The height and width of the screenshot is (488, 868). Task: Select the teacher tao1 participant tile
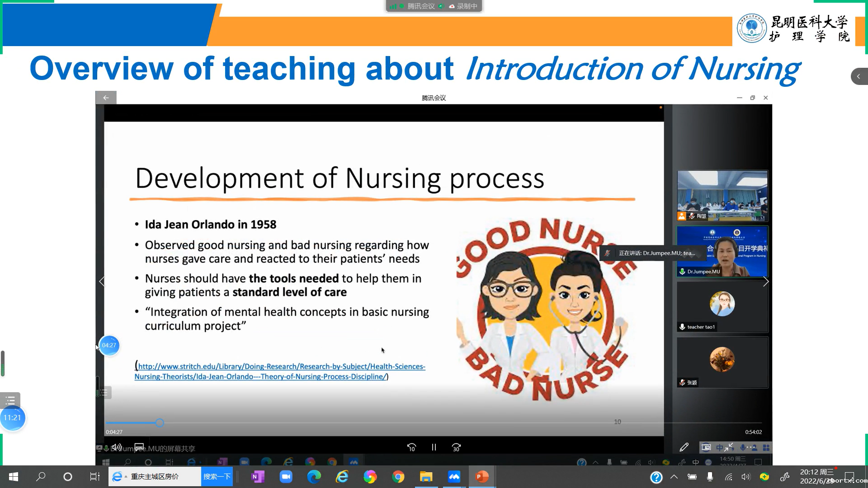[x=722, y=307]
